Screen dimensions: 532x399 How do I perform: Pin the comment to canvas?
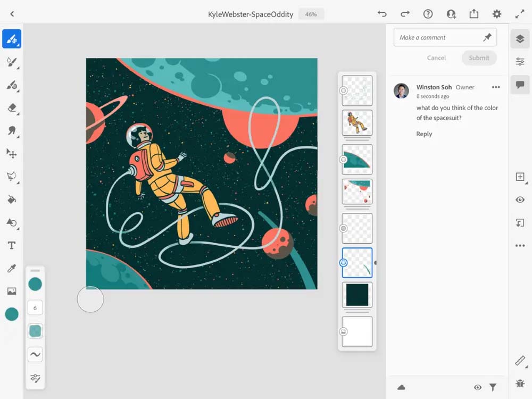(x=487, y=37)
